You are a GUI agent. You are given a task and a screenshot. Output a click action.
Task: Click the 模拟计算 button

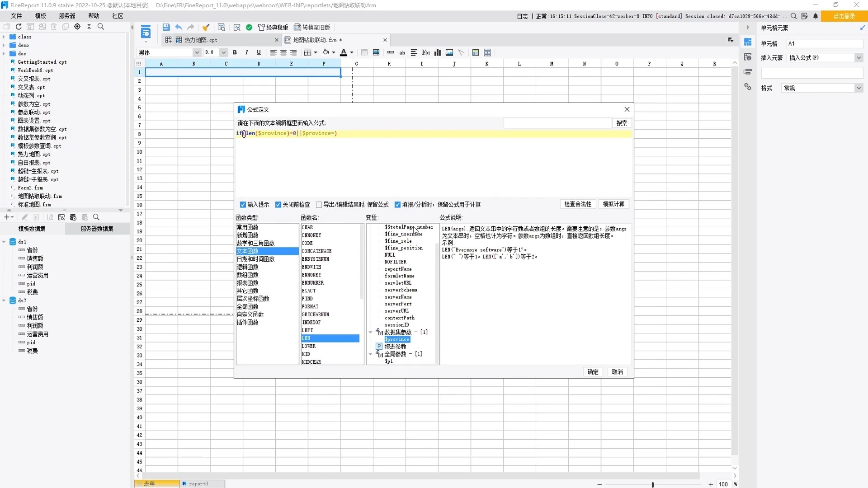pos(614,204)
